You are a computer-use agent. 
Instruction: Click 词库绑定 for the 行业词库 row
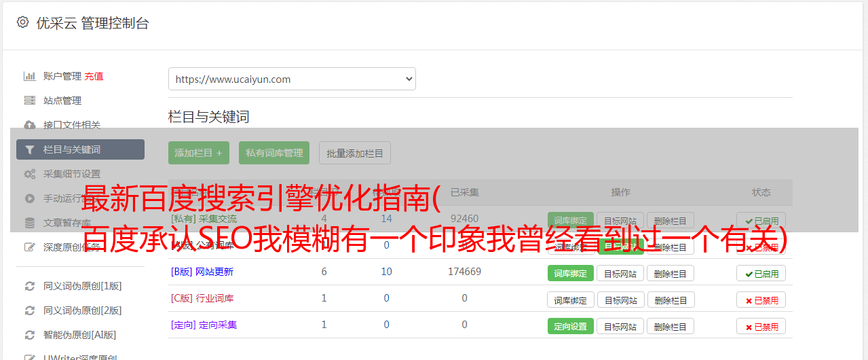571,300
